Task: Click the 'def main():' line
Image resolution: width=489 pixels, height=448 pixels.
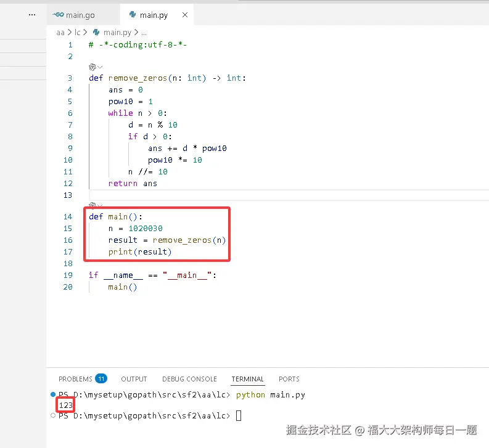Action: click(x=115, y=217)
